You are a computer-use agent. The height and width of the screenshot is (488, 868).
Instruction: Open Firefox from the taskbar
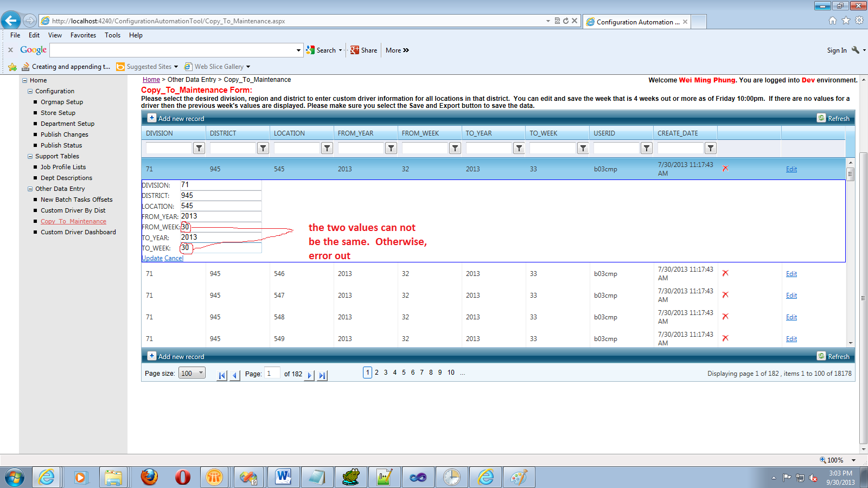[x=149, y=477]
